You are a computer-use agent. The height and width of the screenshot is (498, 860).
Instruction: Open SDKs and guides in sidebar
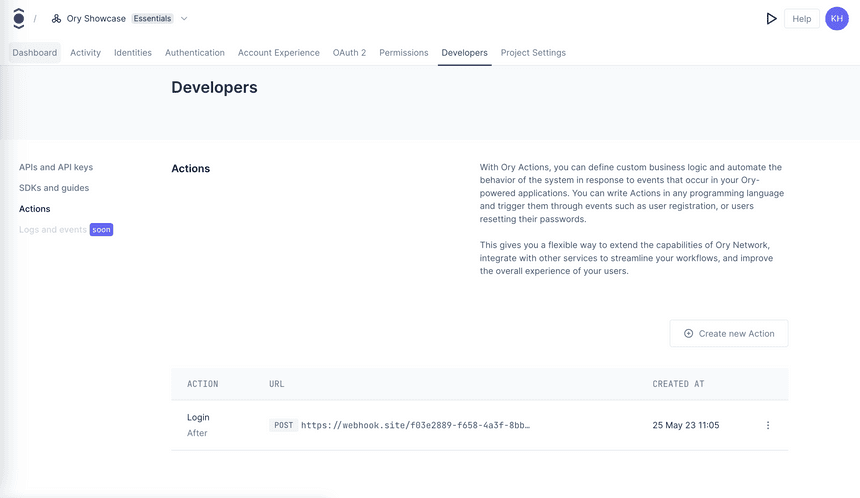pyautogui.click(x=54, y=188)
